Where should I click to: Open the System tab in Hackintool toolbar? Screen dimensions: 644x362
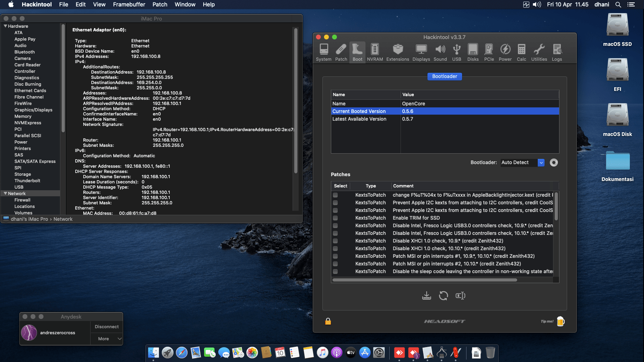324,52
